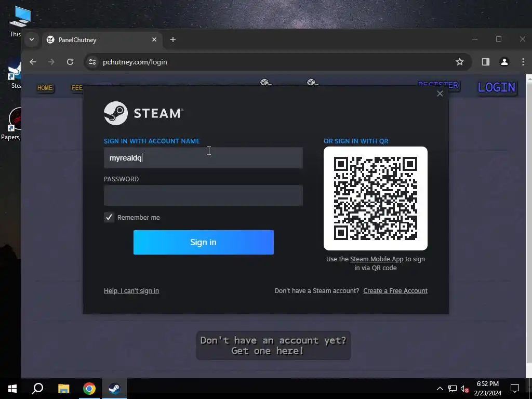
Task: Click the Steam logo in the dialog
Action: 143,113
